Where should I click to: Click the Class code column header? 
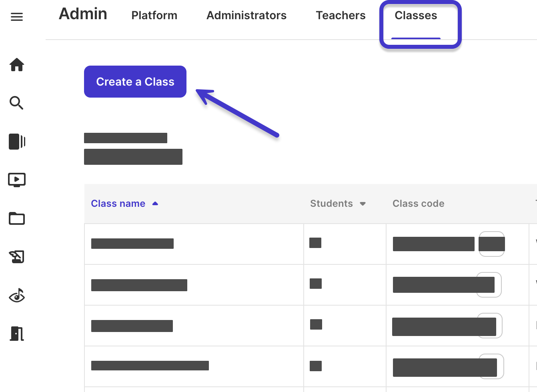coord(418,204)
